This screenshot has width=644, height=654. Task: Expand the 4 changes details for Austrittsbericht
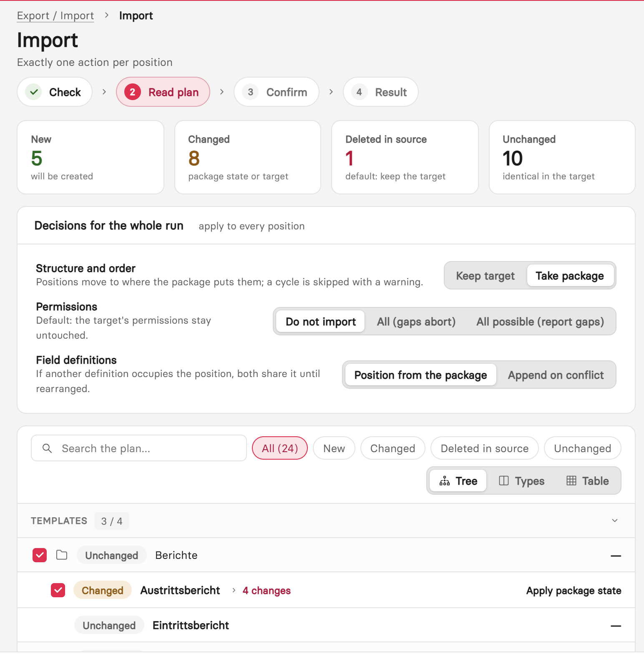262,591
